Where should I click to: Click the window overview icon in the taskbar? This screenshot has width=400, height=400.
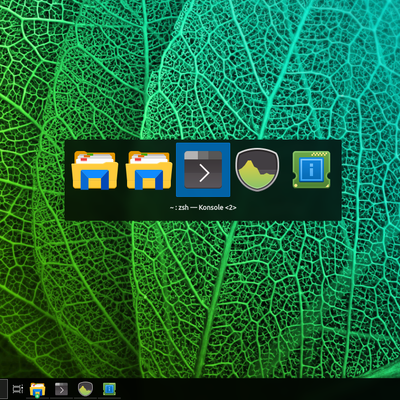point(18,389)
